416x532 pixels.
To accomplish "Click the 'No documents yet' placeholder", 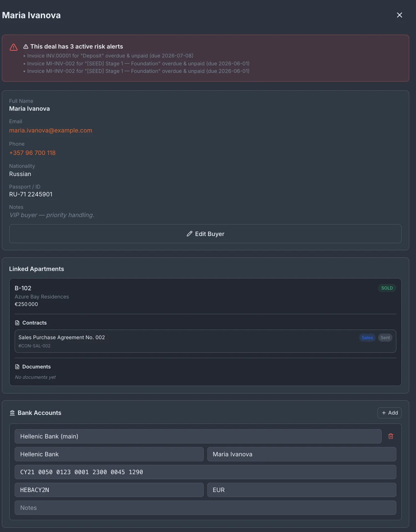I will coord(35,377).
